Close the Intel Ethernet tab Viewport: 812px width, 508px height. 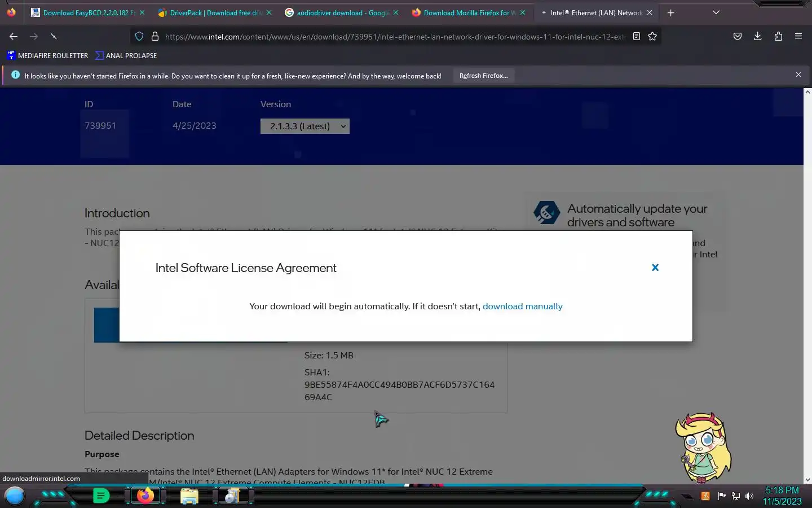coord(650,12)
